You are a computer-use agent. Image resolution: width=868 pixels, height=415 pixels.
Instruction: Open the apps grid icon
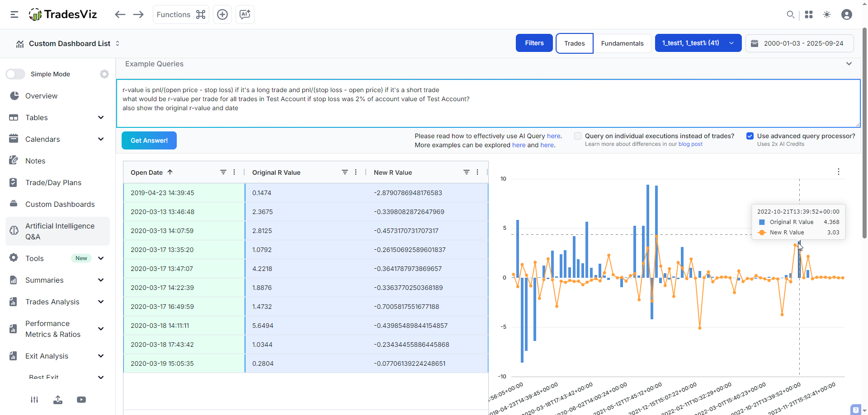tap(809, 14)
